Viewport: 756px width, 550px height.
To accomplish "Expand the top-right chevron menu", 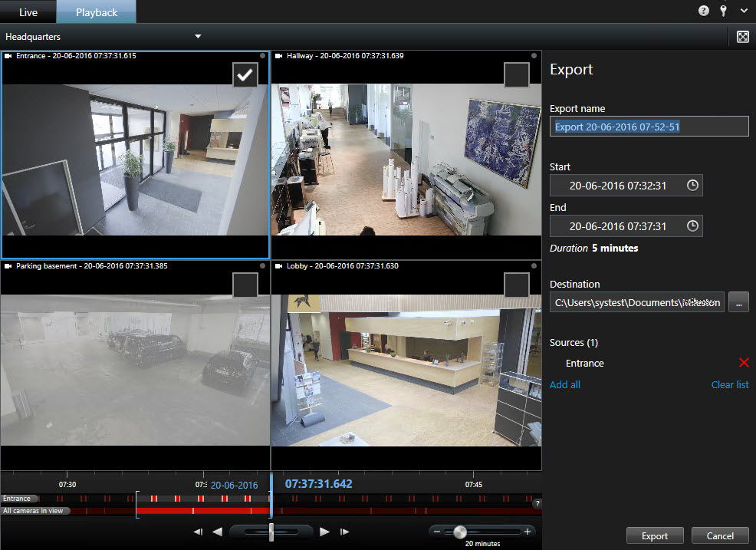I will coord(744,11).
